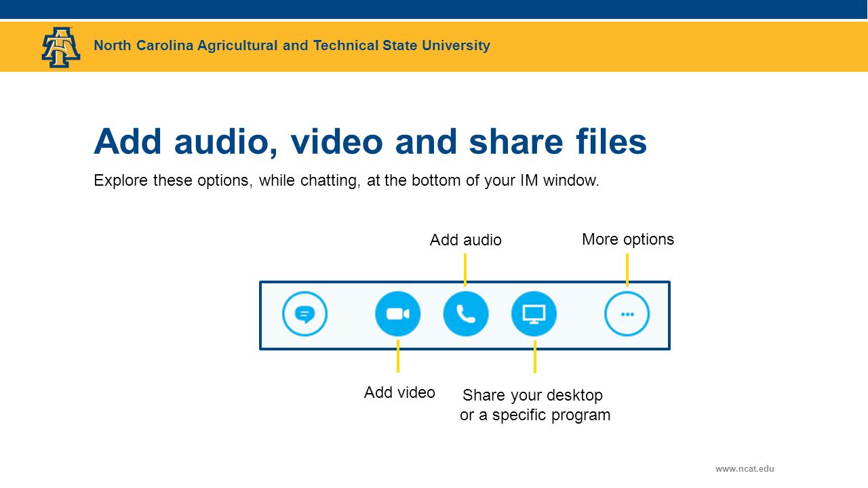Screen dimensions: 868x488
Task: Click the "More options" label
Action: [x=628, y=239]
